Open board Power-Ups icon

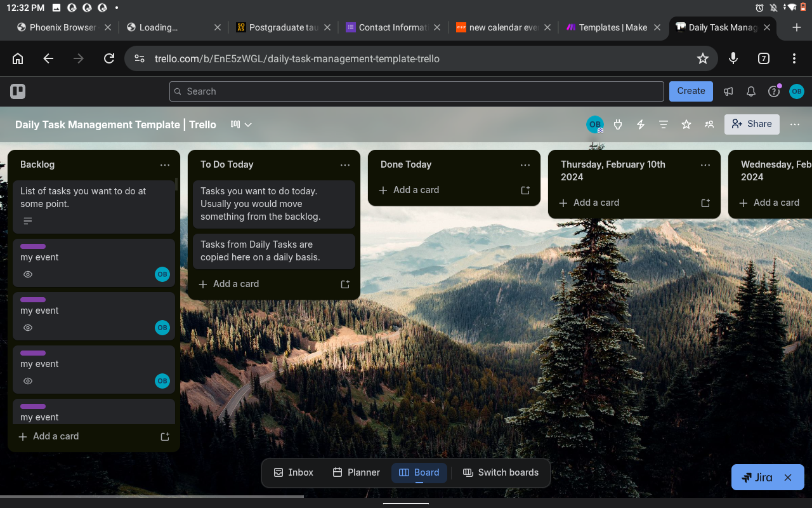point(617,124)
